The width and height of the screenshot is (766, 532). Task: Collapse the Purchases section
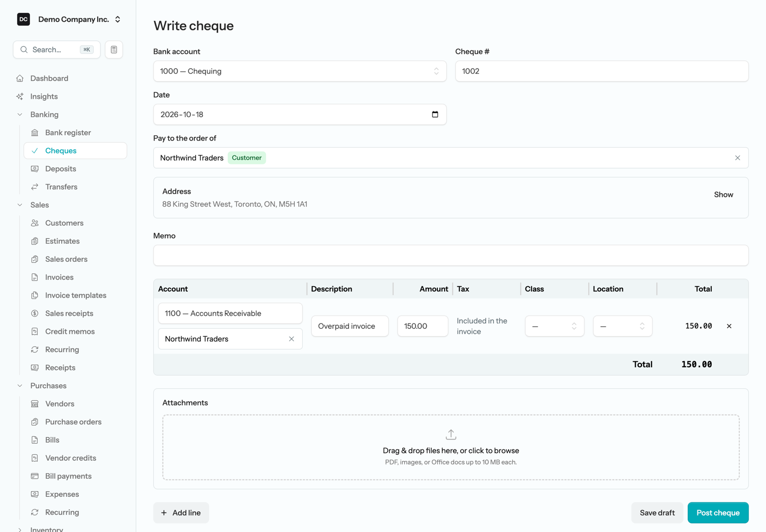20,386
